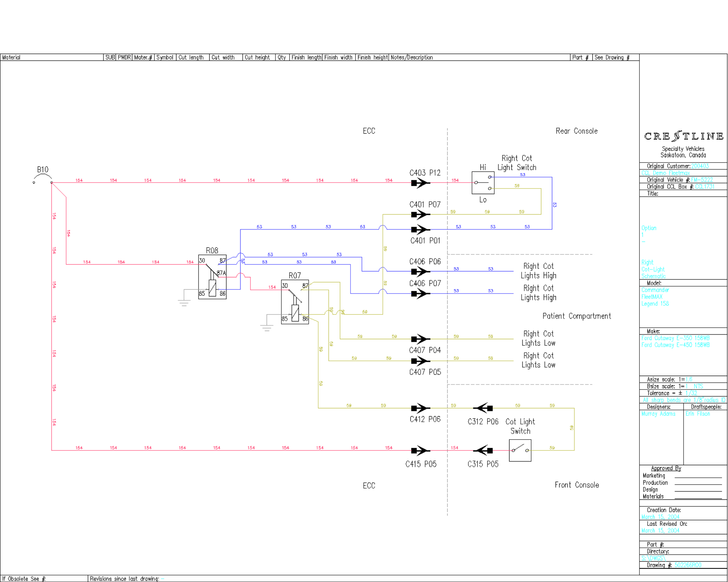The width and height of the screenshot is (728, 582).
Task: Click the C312 P06 connector arrow
Action: [483, 408]
